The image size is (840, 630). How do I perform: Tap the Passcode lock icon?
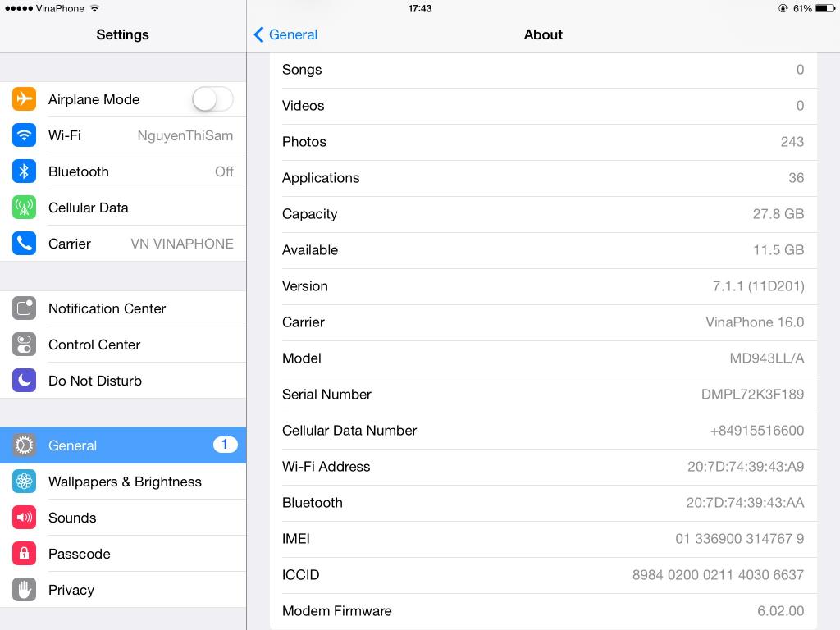pyautogui.click(x=24, y=554)
